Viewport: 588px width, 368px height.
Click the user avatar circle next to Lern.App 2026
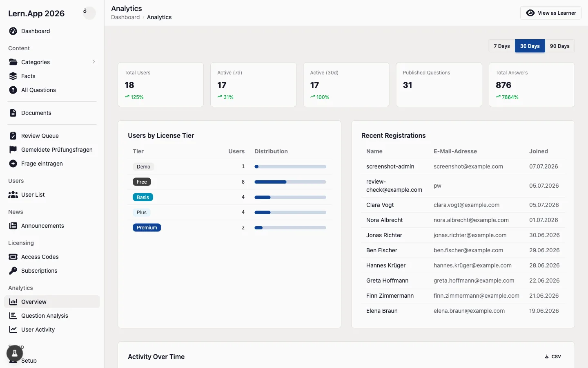point(89,13)
